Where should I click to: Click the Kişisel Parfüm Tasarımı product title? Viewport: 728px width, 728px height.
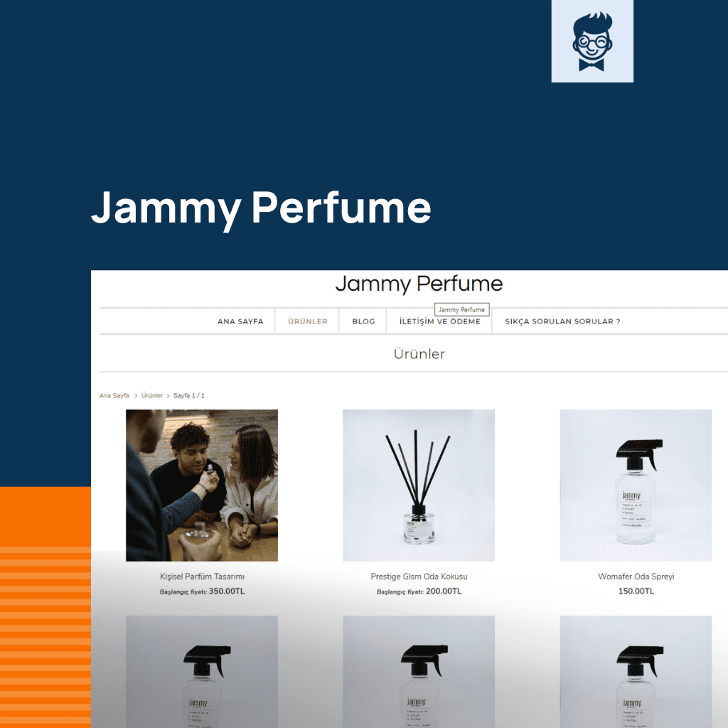click(202, 576)
